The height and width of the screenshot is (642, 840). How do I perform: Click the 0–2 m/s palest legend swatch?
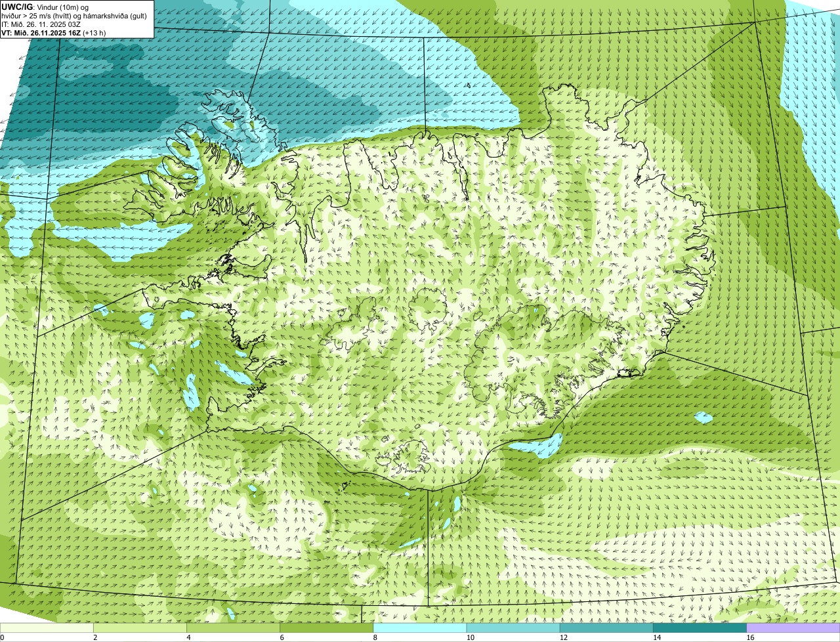click(47, 628)
